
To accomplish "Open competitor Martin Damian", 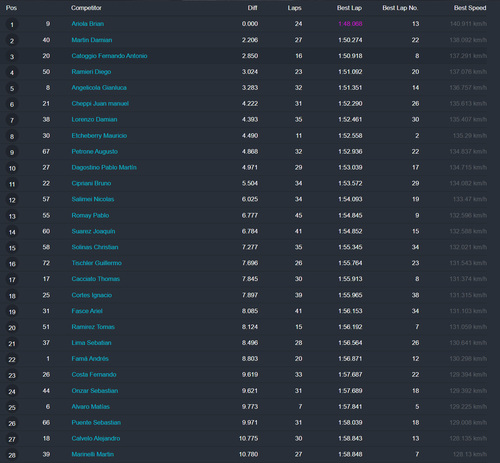I will (x=92, y=40).
